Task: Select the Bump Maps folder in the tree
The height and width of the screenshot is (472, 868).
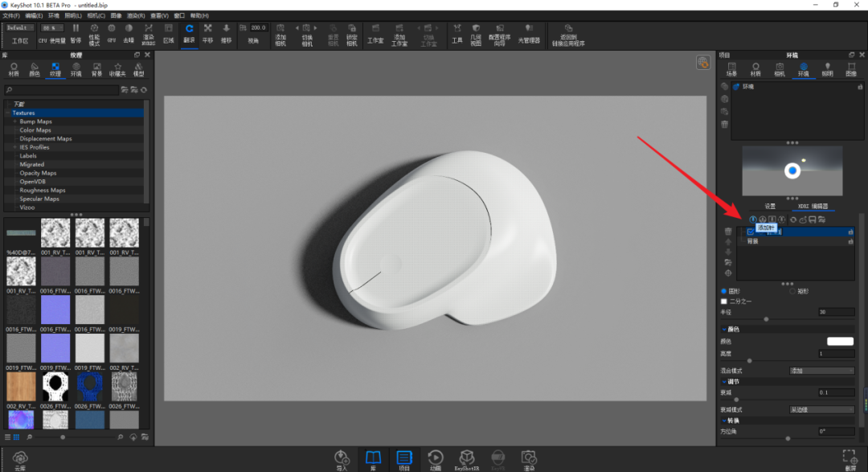Action: point(35,121)
